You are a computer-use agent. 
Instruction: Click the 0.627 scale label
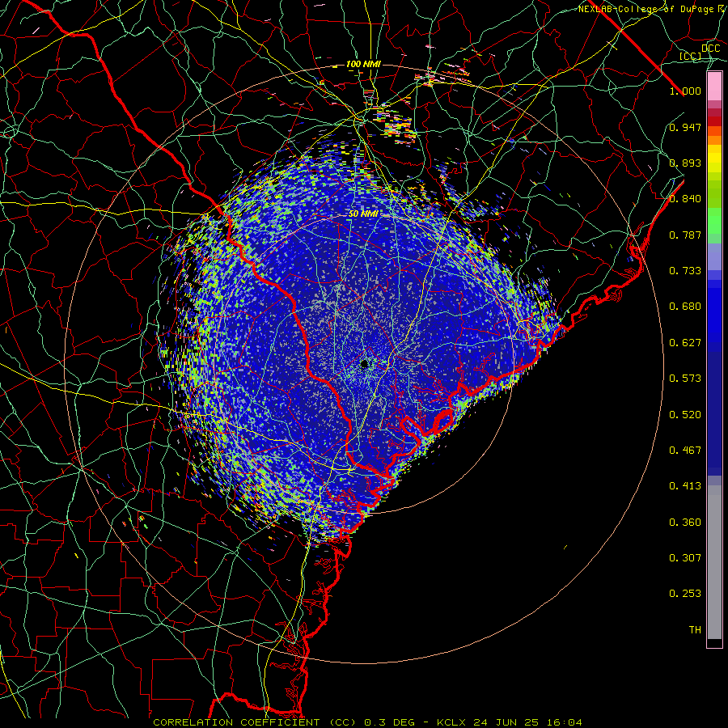pos(685,343)
